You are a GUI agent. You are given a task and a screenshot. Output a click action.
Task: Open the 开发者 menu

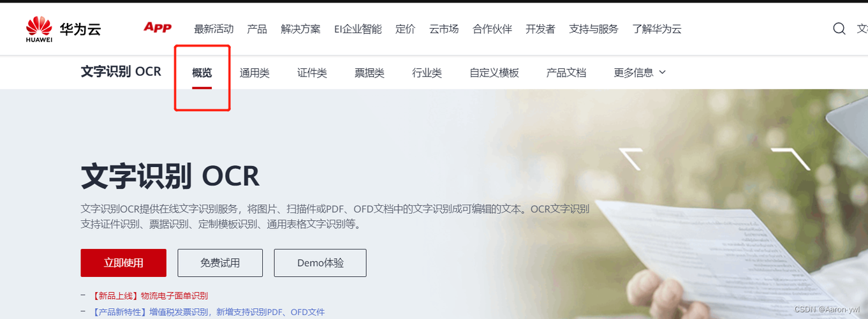tap(540, 29)
